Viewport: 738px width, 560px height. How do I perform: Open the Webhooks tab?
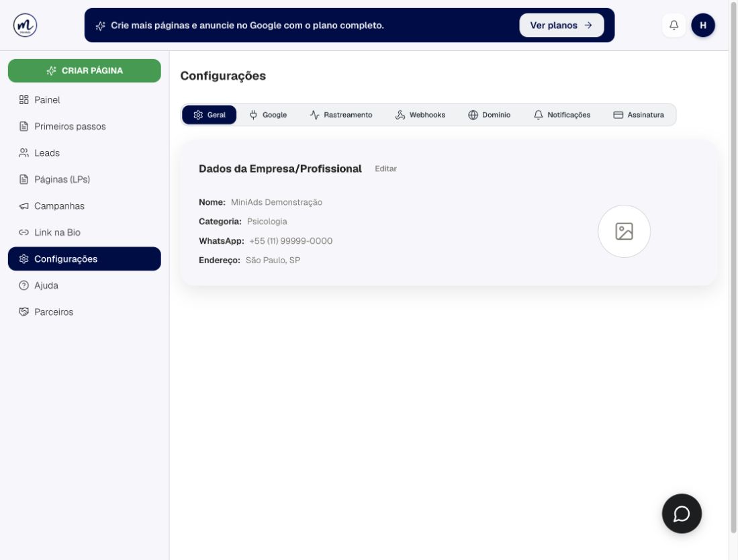click(420, 115)
